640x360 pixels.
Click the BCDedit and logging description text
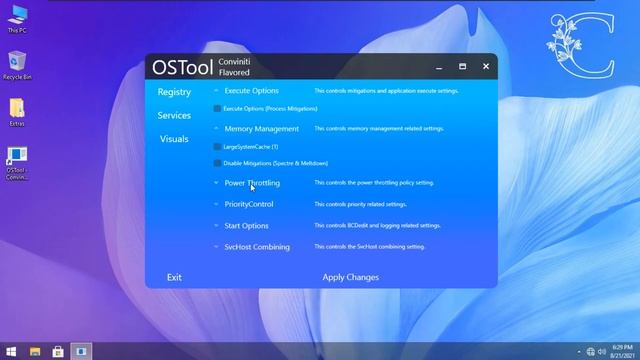tap(377, 225)
